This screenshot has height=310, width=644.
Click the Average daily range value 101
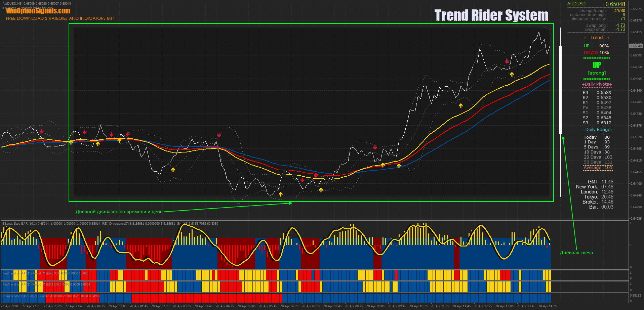coord(608,167)
